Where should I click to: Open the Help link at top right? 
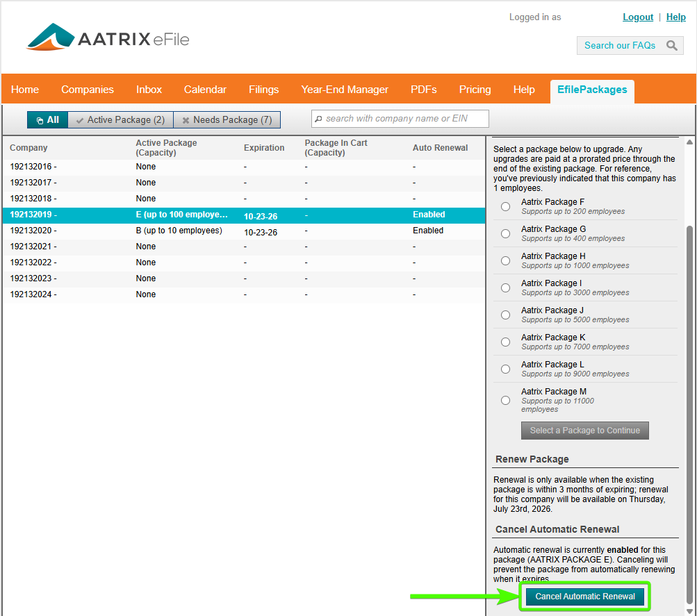[675, 17]
